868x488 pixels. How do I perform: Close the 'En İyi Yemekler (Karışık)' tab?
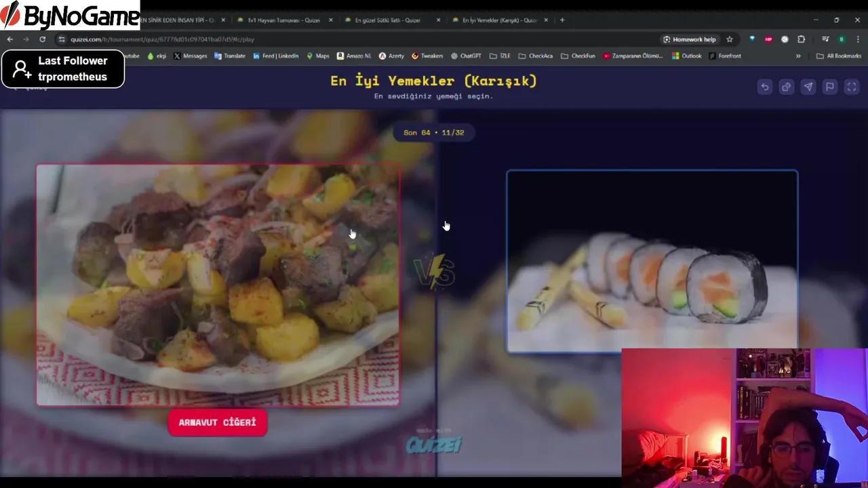click(x=546, y=20)
